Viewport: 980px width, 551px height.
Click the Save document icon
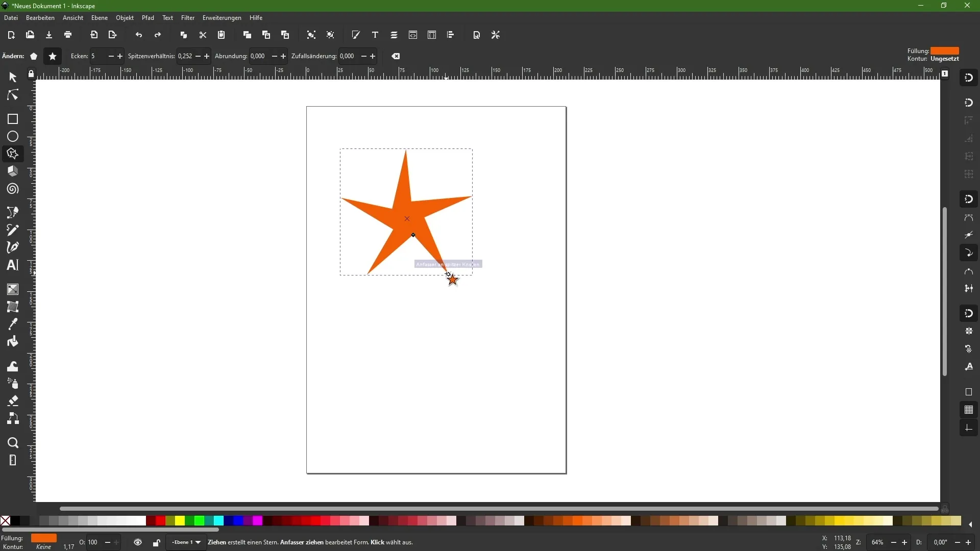[x=49, y=35]
